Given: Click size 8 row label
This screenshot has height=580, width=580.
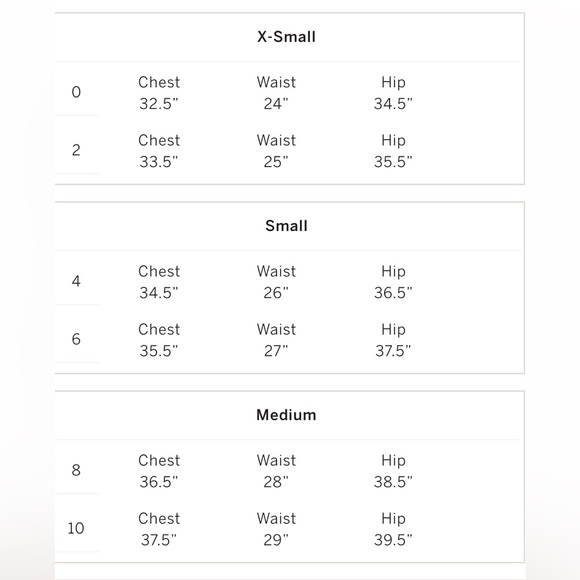Looking at the screenshot, I should [76, 470].
